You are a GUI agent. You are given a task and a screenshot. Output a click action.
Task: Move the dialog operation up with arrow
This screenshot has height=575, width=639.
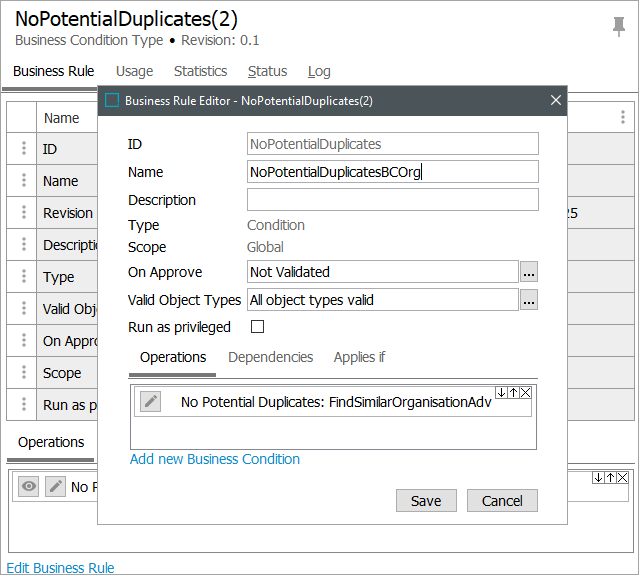click(x=513, y=393)
